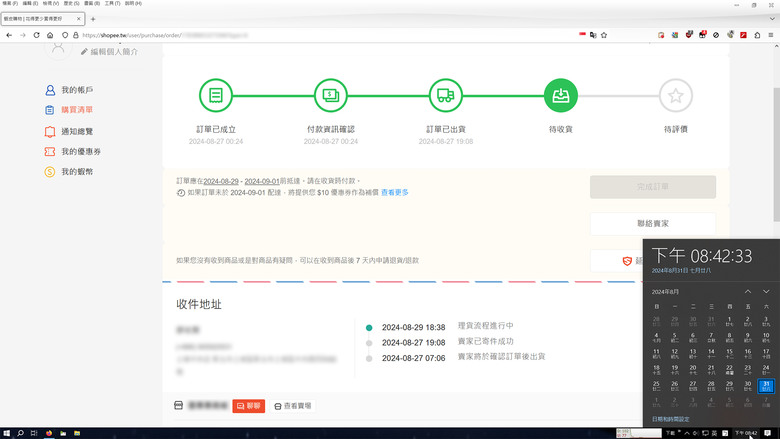The width and height of the screenshot is (780, 439).
Task: Click tracking entry 2024-08-29 18:38
Action: click(x=413, y=328)
